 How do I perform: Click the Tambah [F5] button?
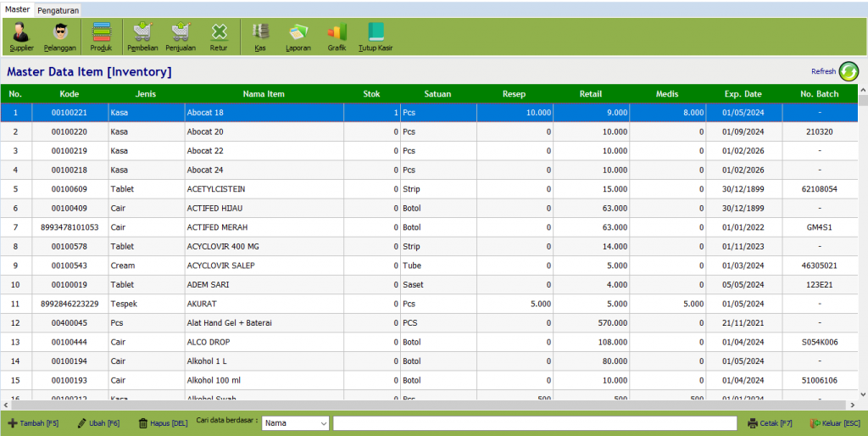click(x=33, y=422)
